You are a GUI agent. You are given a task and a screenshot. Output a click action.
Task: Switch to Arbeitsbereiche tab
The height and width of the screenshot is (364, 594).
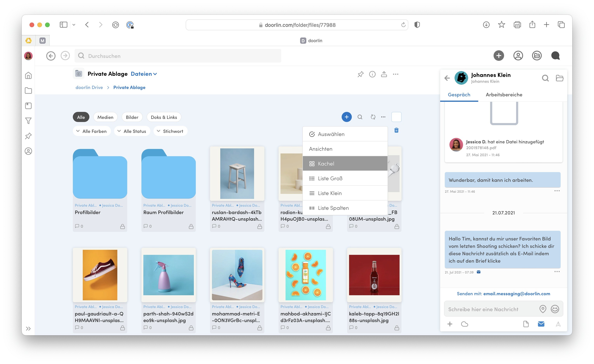point(504,95)
